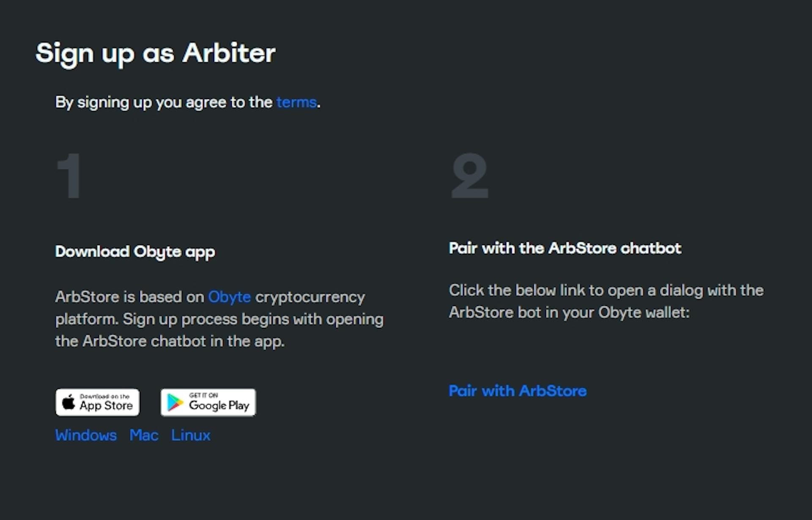Click the ArbStore bot in your Obyte wallet line
This screenshot has height=520, width=812.
tap(569, 312)
